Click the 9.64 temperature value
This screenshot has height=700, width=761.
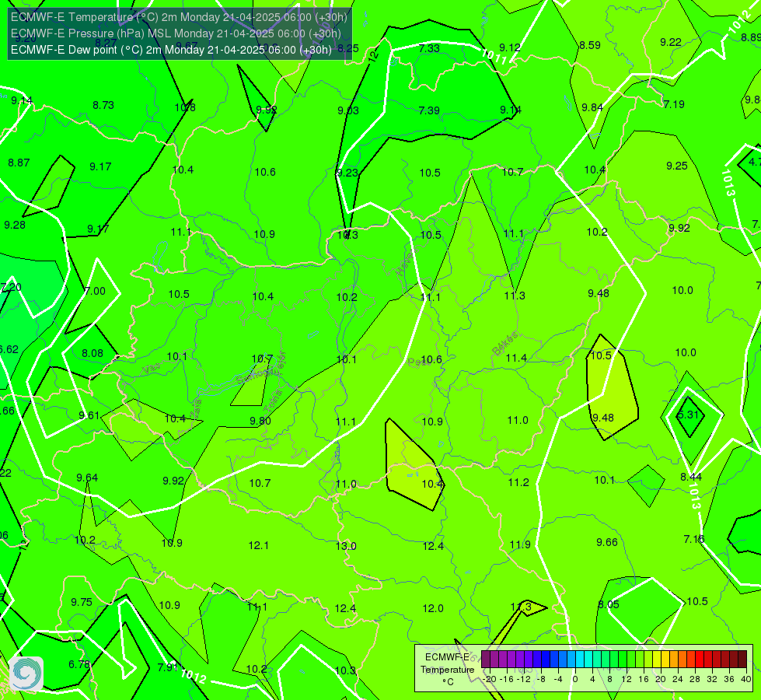tap(87, 478)
